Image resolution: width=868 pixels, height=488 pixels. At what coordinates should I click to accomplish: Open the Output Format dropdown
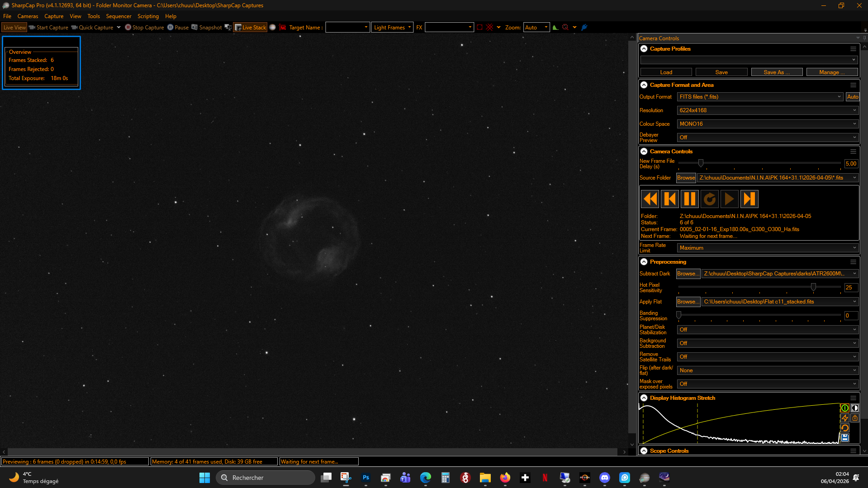pyautogui.click(x=760, y=97)
